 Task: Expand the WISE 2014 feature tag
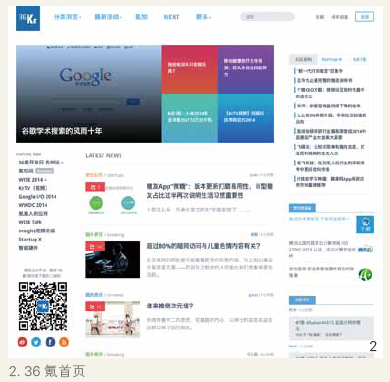coord(32,180)
